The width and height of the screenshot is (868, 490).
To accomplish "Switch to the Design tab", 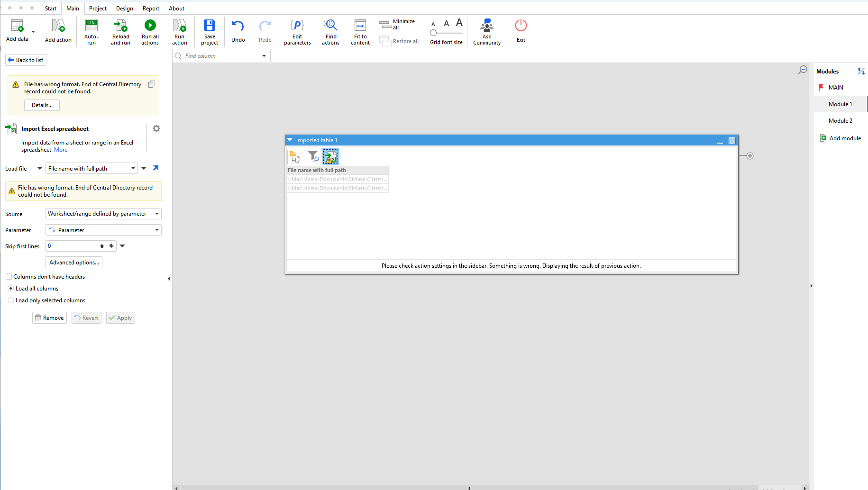I will (x=124, y=9).
